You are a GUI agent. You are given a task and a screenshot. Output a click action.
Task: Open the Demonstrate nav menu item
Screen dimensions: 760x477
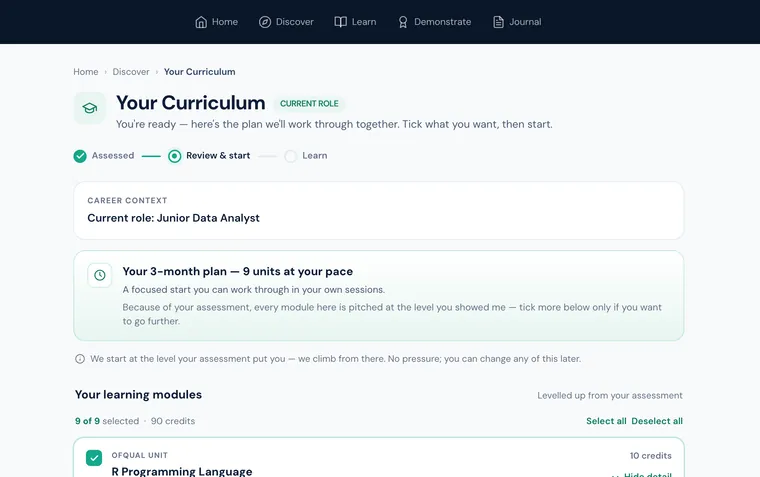click(x=434, y=22)
